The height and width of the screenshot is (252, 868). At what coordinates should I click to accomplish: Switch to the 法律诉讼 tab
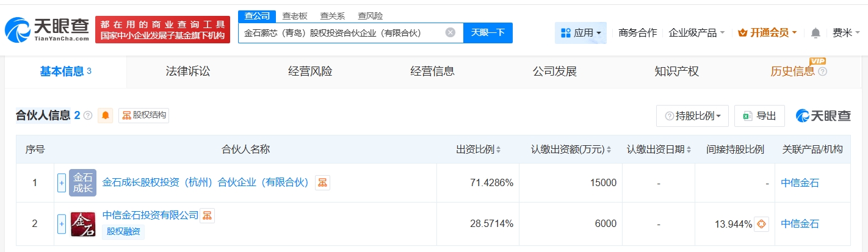[x=187, y=71]
